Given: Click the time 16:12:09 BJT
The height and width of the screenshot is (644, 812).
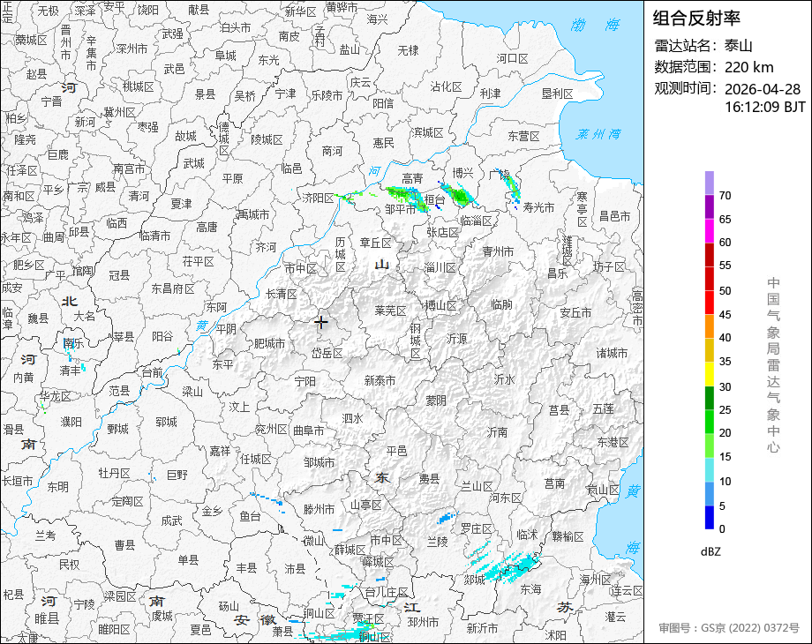Looking at the screenshot, I should tap(765, 107).
